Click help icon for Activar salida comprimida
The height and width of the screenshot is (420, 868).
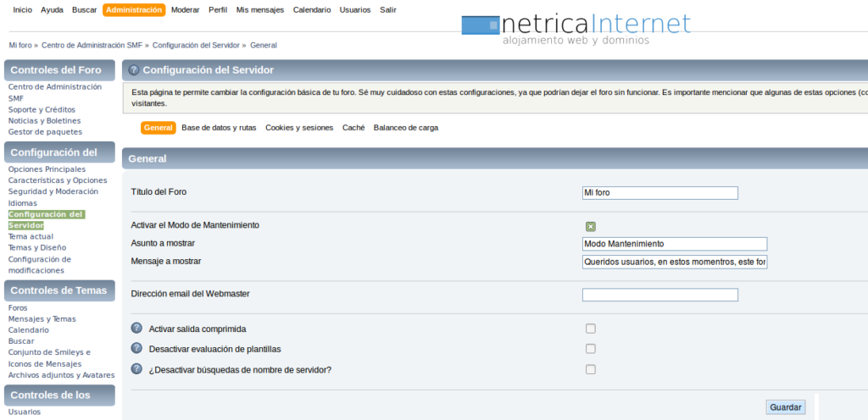tap(136, 328)
